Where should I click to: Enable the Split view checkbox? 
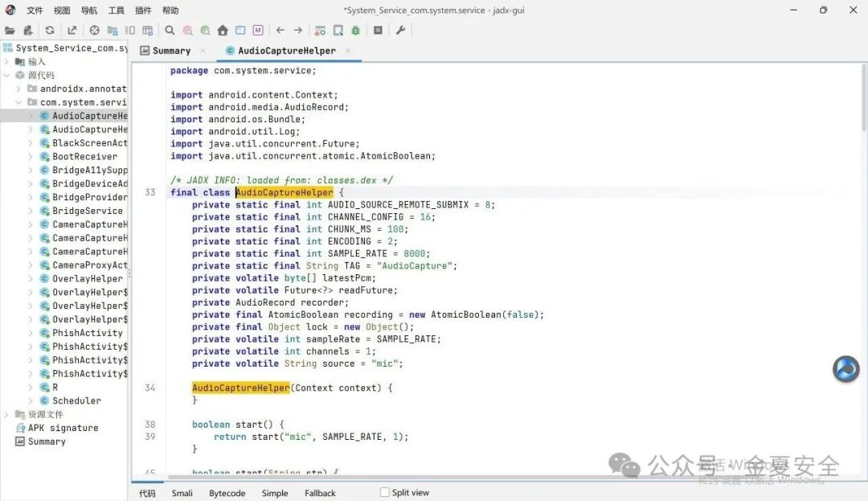point(385,492)
